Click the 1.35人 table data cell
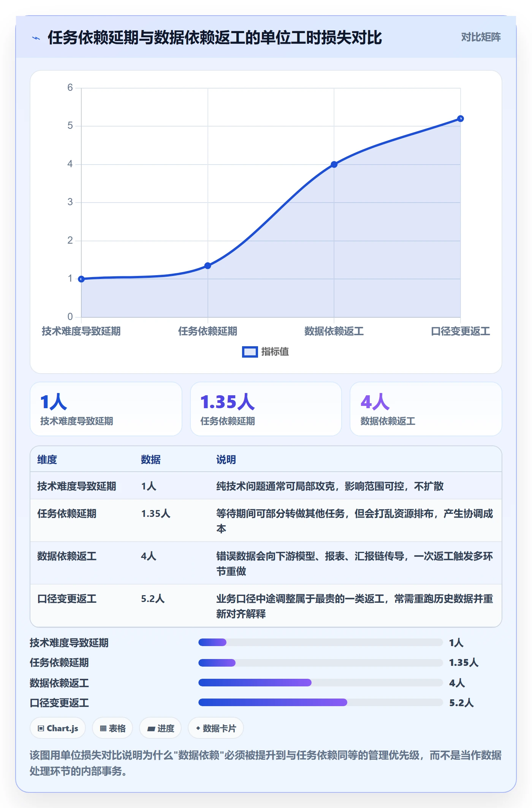The image size is (532, 808). coord(156,513)
